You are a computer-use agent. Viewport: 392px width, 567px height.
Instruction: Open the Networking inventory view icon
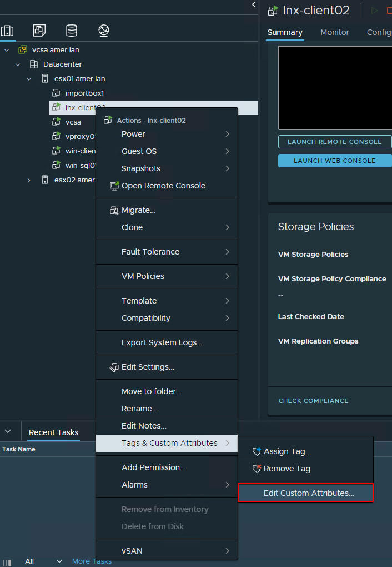point(104,31)
